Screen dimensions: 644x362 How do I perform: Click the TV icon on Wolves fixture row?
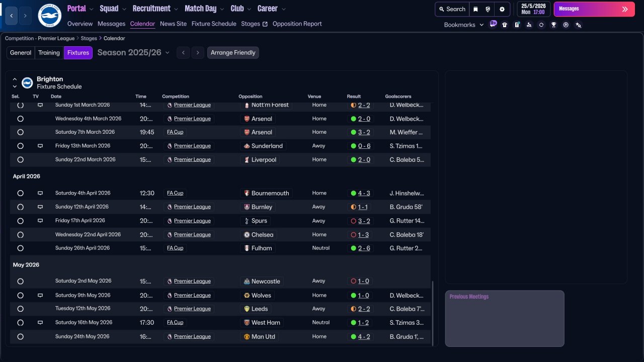[40, 295]
